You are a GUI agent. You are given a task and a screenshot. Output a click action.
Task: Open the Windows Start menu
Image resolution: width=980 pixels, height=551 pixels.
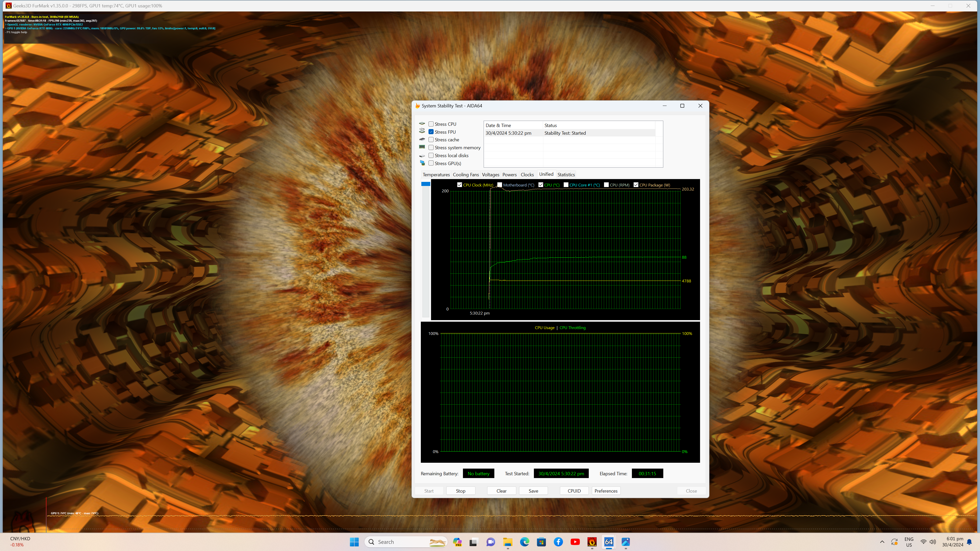click(x=354, y=542)
